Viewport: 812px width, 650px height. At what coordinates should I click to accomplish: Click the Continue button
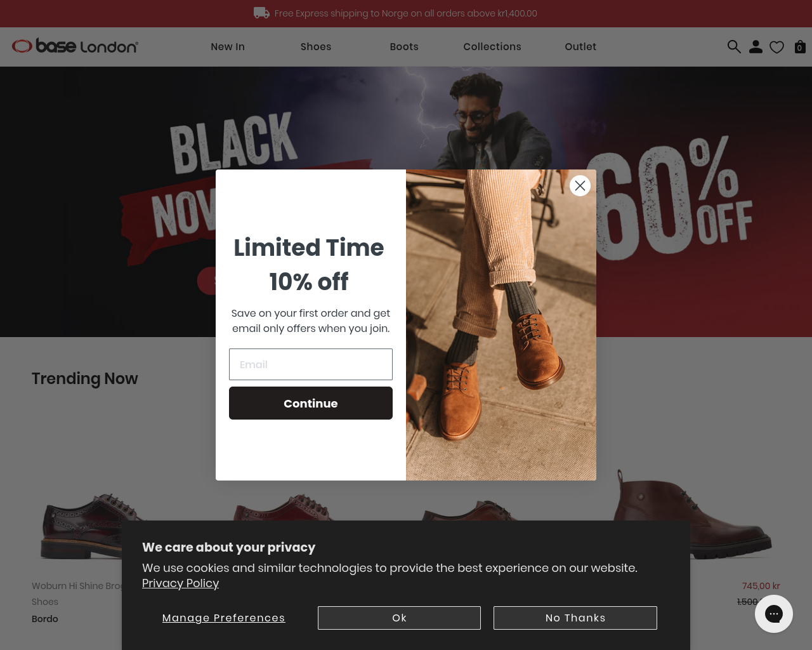point(311,403)
